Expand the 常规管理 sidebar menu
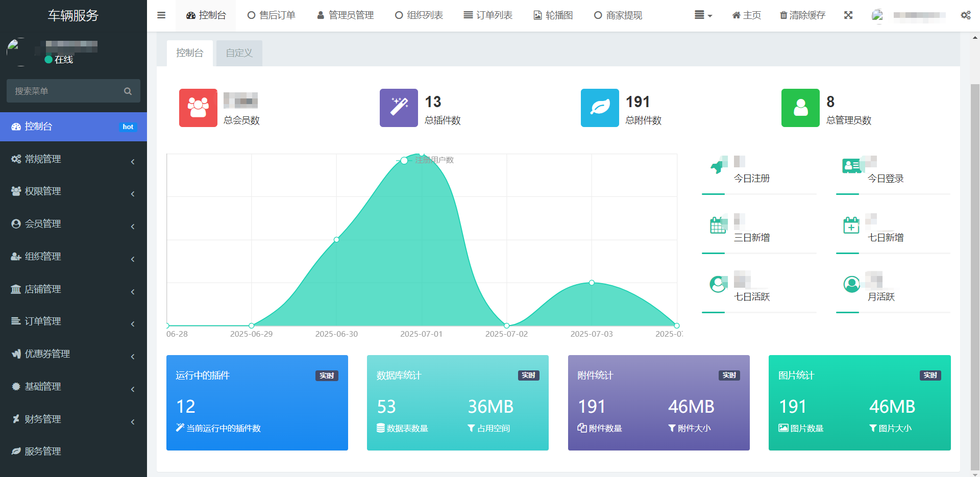This screenshot has width=980, height=477. 73,159
